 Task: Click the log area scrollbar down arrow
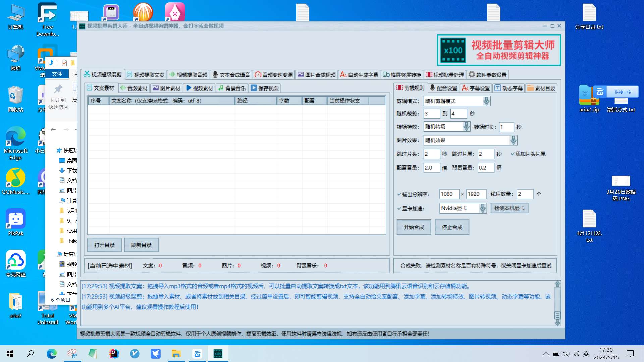[557, 323]
